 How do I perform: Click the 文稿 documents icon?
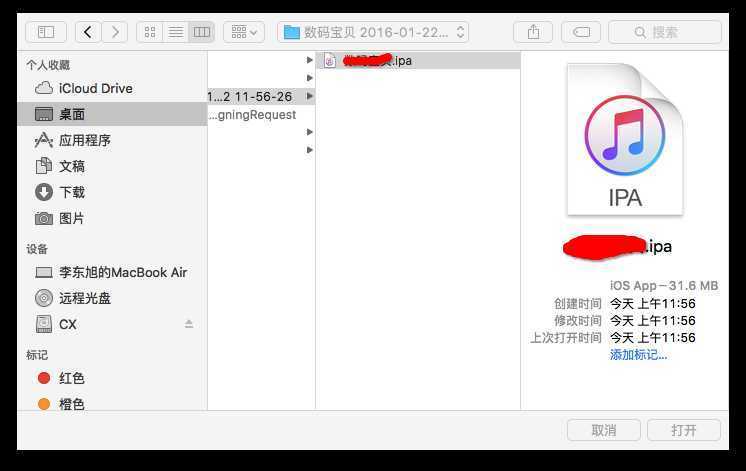(x=44, y=166)
